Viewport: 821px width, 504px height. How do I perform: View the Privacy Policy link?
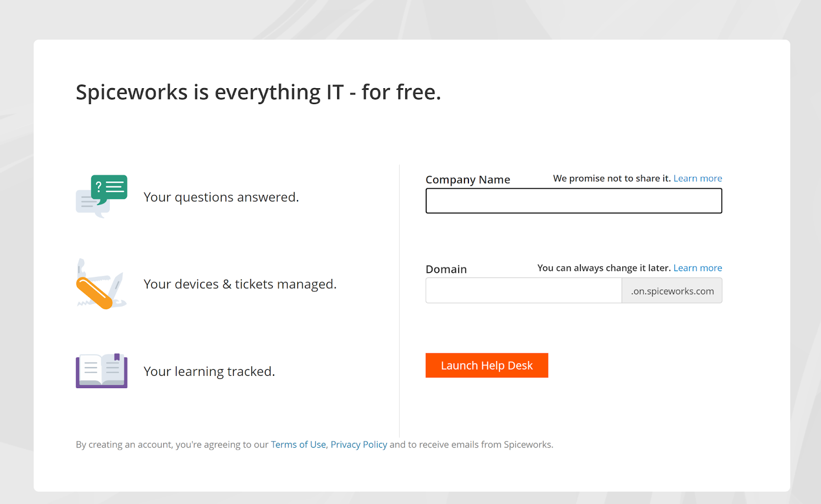359,445
